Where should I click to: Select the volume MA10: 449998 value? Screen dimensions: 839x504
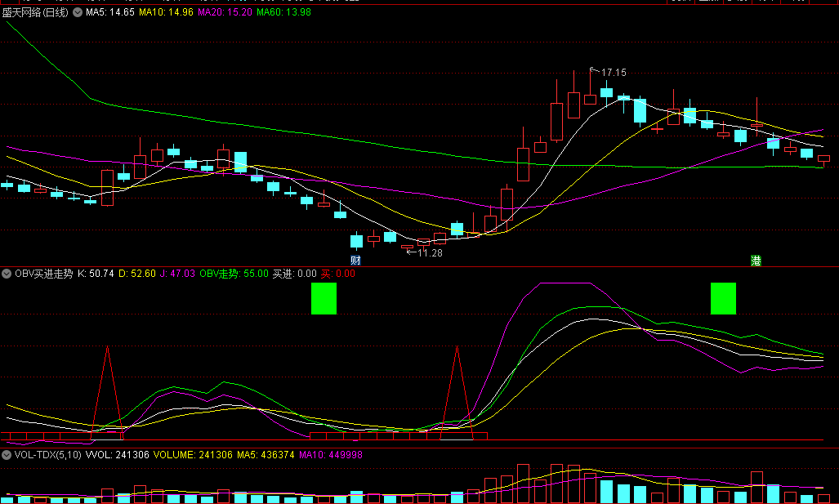click(331, 455)
